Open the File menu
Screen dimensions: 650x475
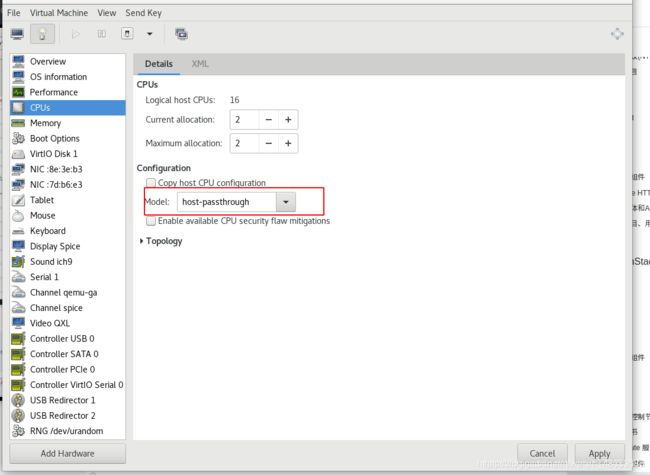click(x=13, y=13)
